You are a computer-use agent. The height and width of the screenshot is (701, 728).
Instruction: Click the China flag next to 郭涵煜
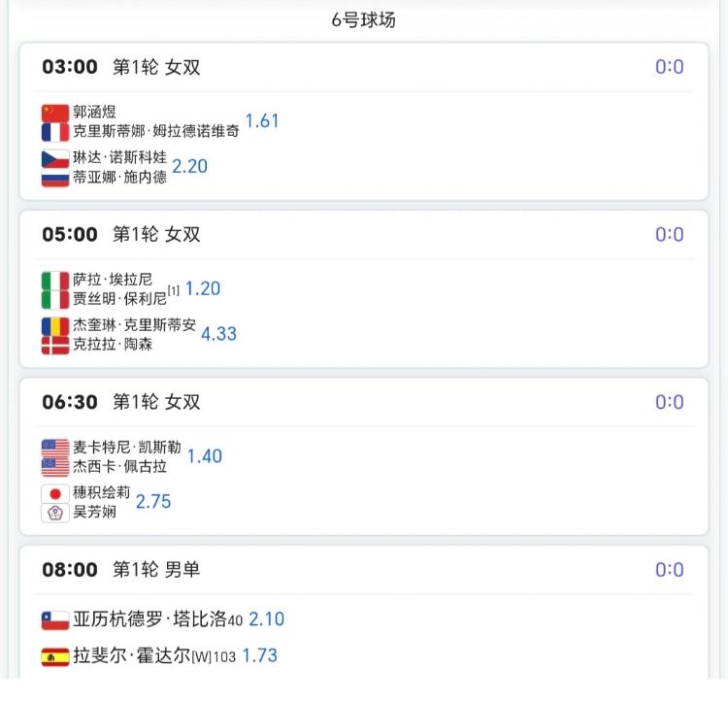(x=55, y=113)
